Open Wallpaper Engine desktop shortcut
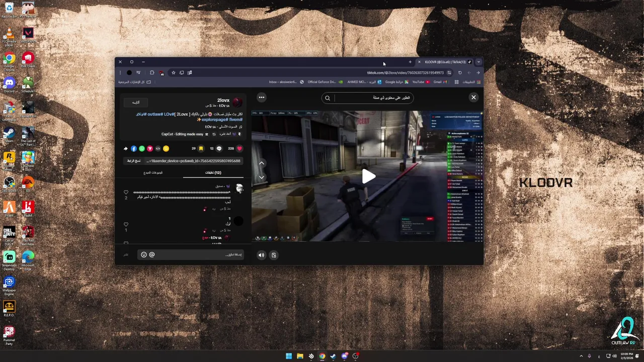Image resolution: width=644 pixels, height=362 pixels. (x=9, y=286)
